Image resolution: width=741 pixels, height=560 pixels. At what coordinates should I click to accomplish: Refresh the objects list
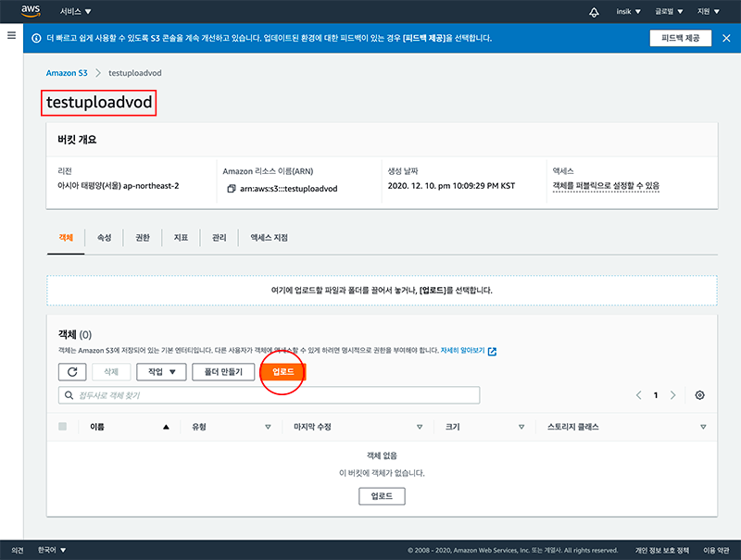point(72,372)
